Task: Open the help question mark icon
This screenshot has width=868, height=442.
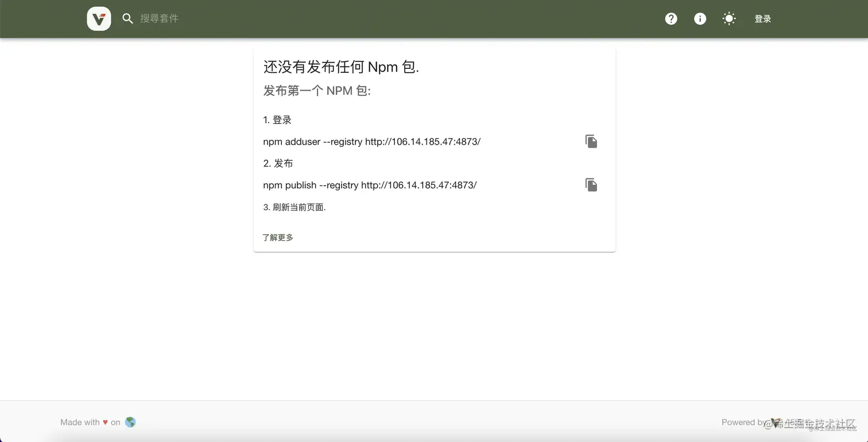Action: pyautogui.click(x=671, y=19)
